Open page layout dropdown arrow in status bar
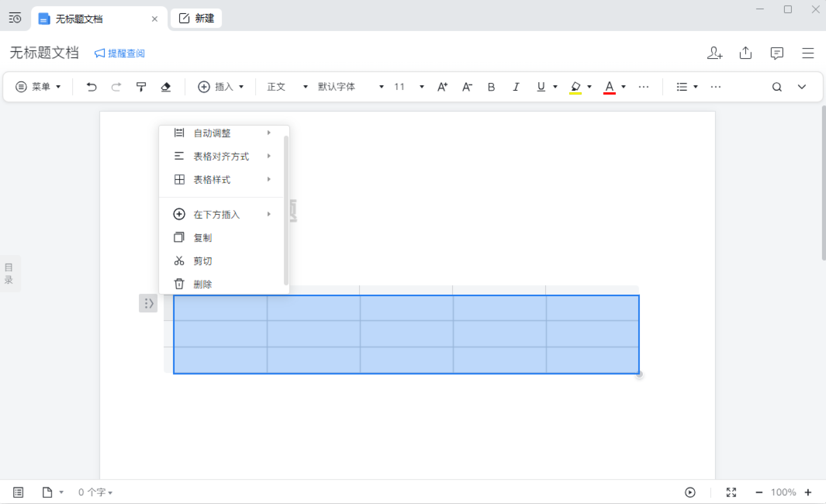Screen dimensions: 826x504 pyautogui.click(x=61, y=492)
